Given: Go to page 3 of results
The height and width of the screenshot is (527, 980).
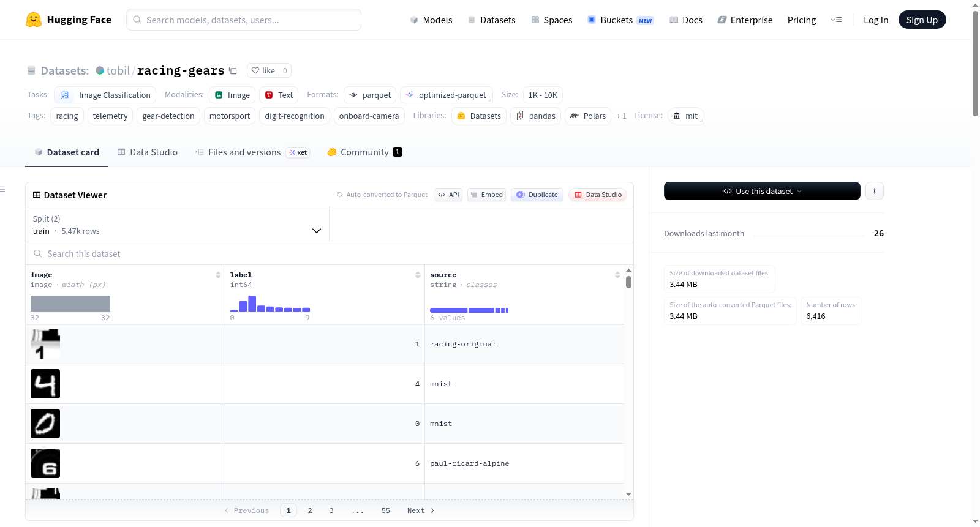Looking at the screenshot, I should point(331,510).
